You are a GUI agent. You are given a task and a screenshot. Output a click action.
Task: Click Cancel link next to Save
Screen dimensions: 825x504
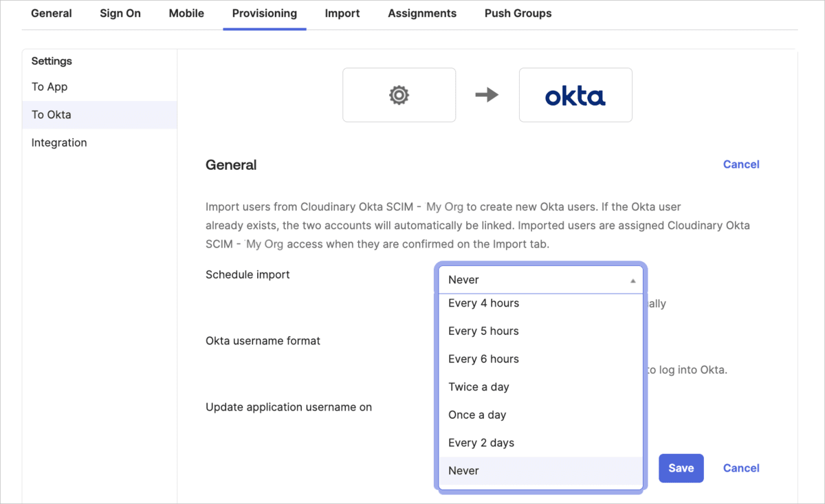tap(741, 468)
